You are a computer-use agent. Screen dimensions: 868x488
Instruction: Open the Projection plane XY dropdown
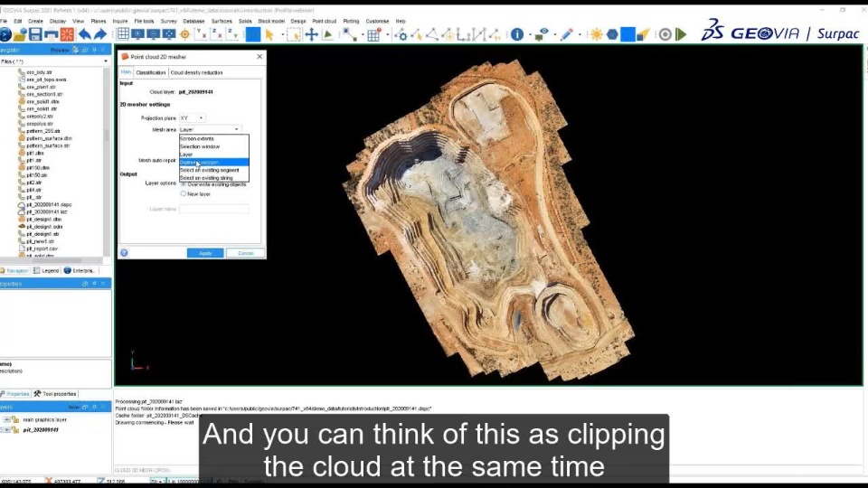click(x=192, y=117)
